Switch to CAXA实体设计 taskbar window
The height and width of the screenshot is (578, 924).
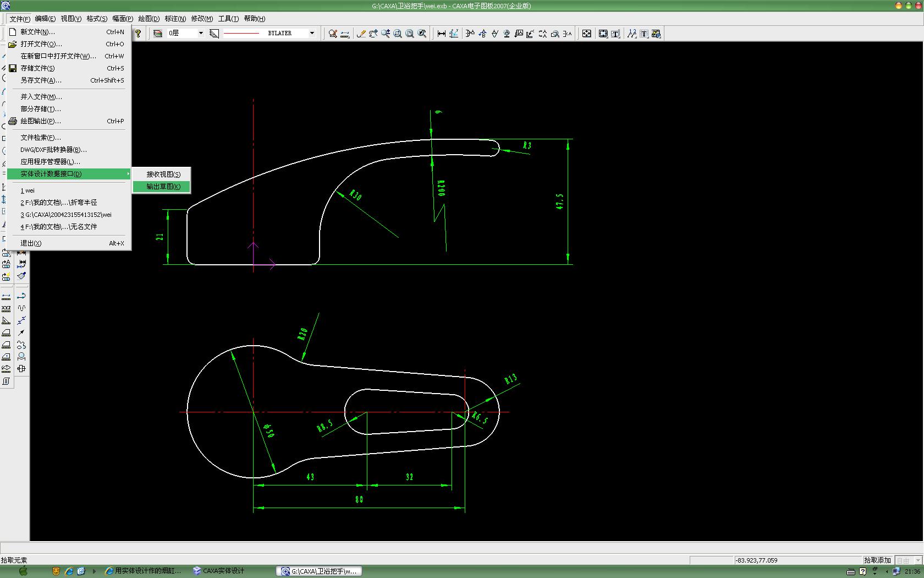pos(219,571)
